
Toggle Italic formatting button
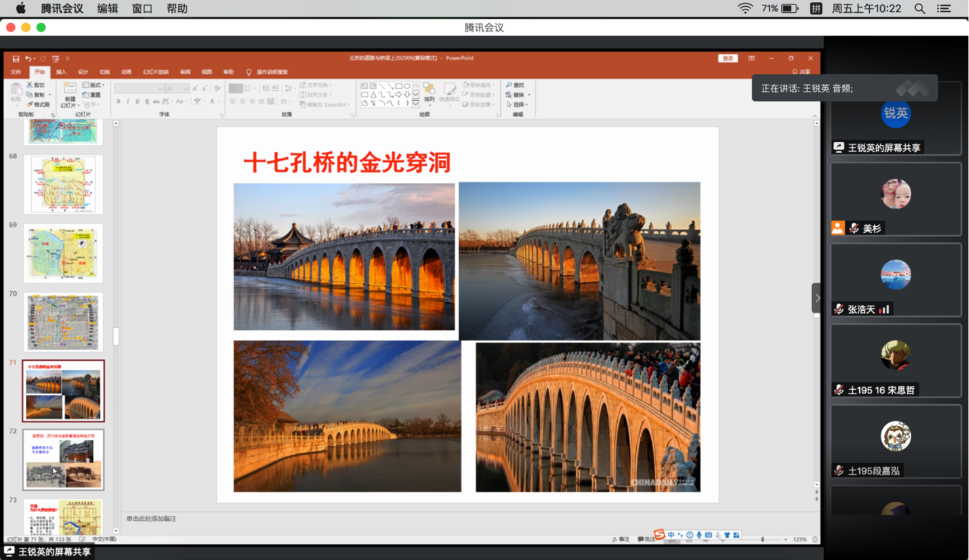tap(128, 101)
